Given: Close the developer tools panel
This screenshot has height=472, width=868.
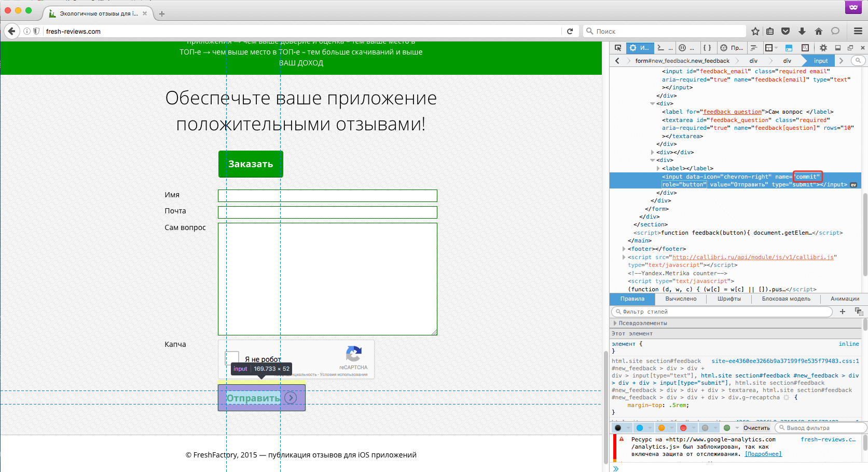Looking at the screenshot, I should (x=863, y=48).
